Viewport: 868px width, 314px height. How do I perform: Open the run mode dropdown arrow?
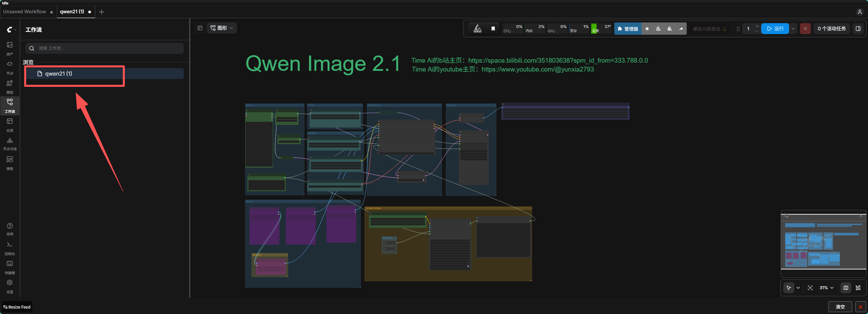[x=793, y=29]
